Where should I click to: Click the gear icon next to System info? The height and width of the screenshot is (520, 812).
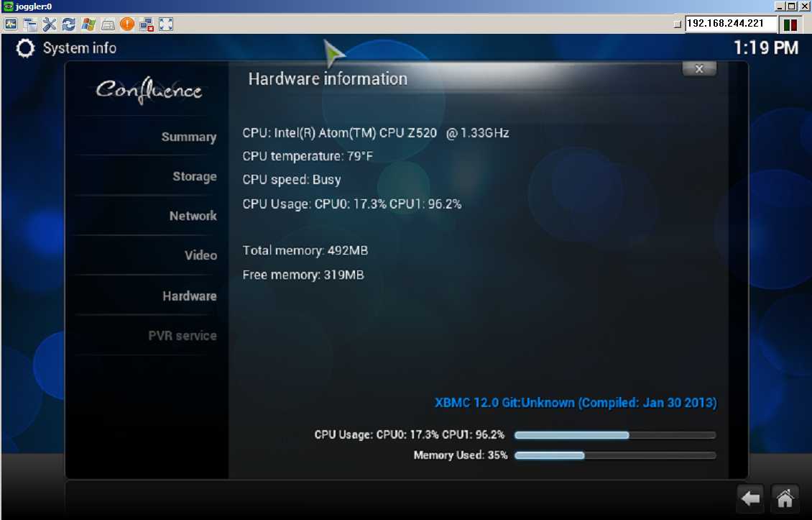point(25,48)
